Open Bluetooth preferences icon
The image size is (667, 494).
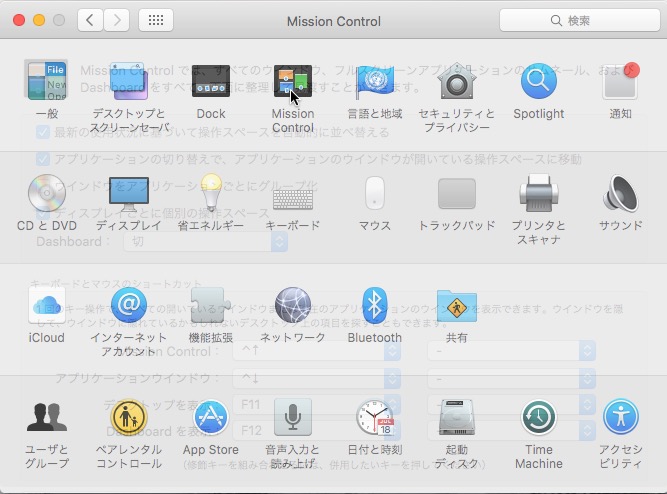coord(374,306)
